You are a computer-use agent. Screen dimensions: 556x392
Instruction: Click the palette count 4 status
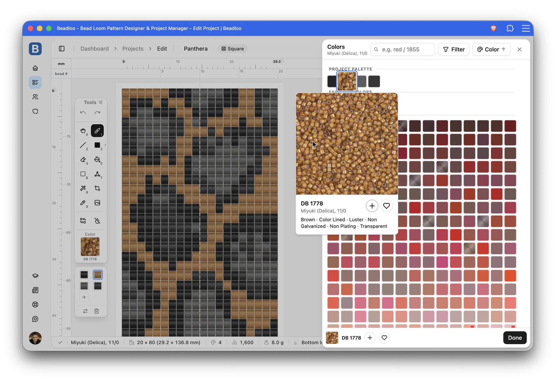(216, 342)
